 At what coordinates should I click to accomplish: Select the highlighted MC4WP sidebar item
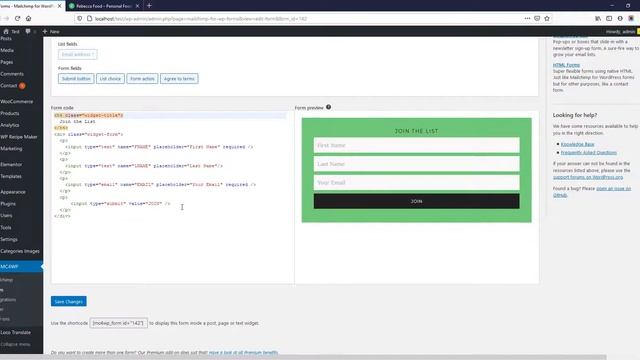click(x=21, y=266)
